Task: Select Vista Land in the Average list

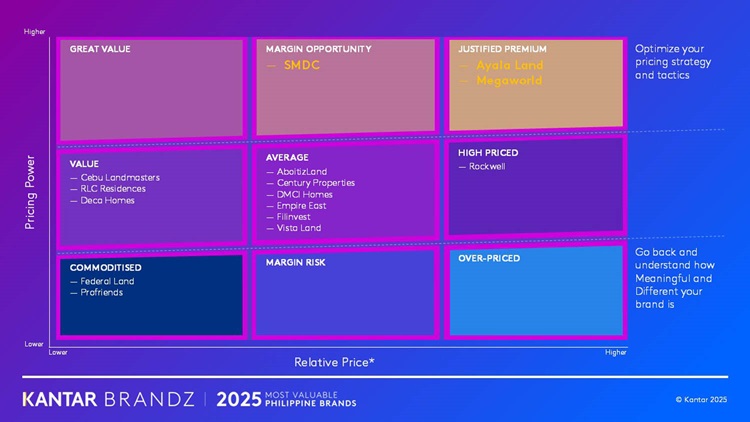Action: click(x=299, y=228)
